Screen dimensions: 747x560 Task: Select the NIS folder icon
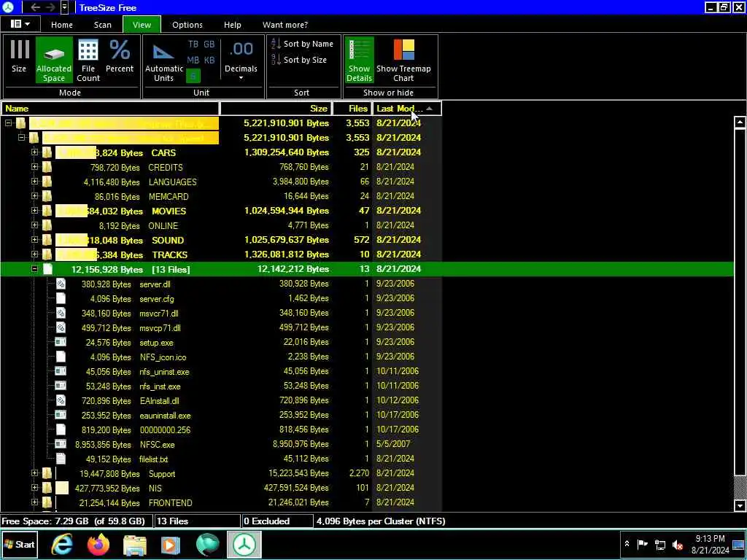(47, 488)
